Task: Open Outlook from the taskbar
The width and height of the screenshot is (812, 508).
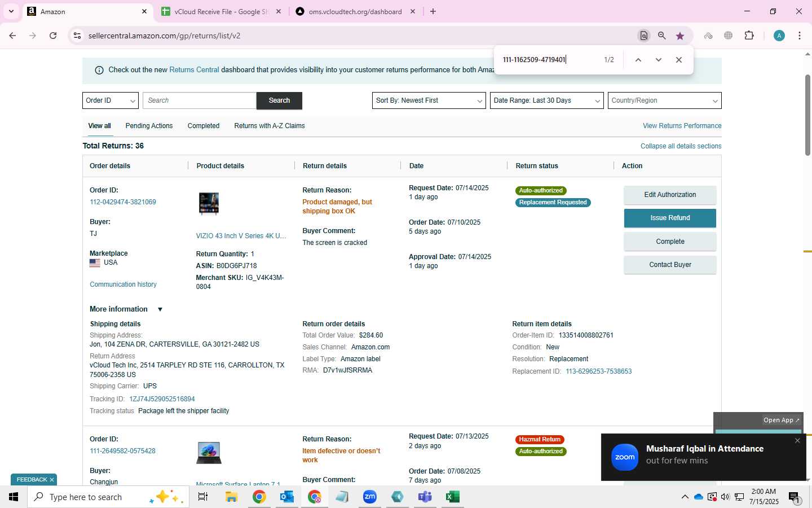Action: coord(286,497)
